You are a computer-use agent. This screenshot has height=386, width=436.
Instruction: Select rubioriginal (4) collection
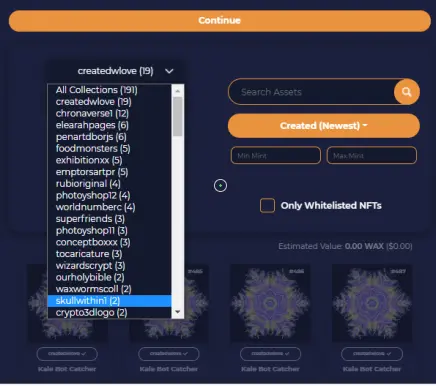109,184
